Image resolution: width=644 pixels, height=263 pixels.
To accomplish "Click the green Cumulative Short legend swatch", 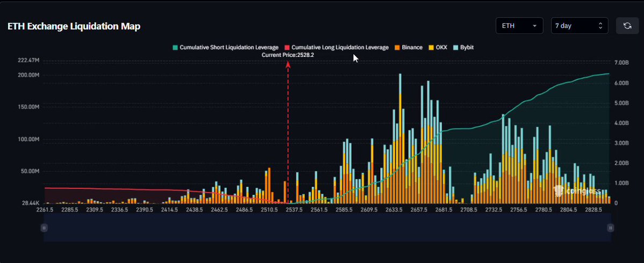I will pos(176,48).
